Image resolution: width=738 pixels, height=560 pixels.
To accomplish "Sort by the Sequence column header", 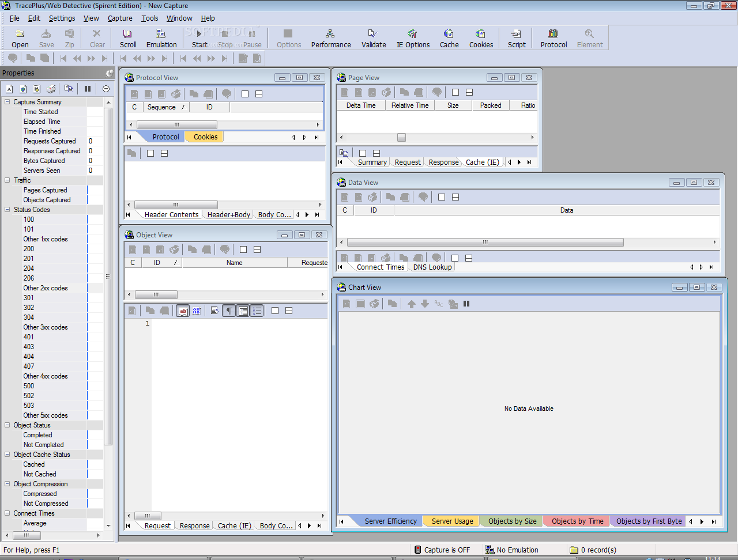I will 165,107.
